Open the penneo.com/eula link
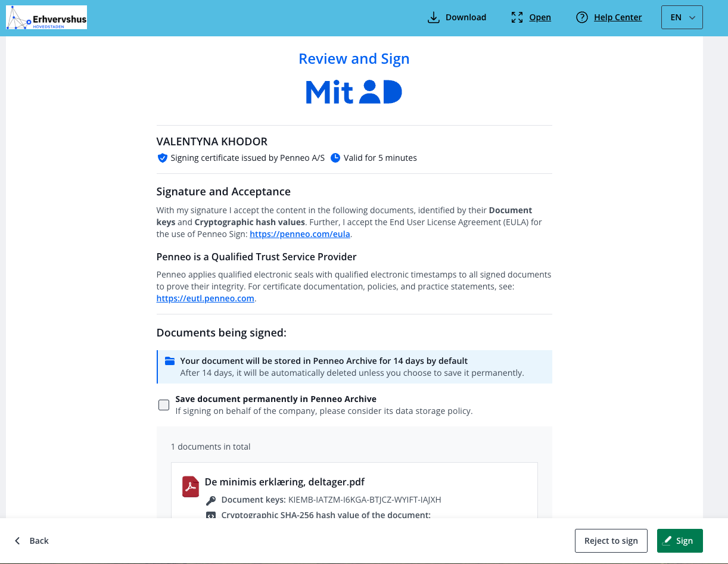This screenshot has width=728, height=564. point(300,234)
